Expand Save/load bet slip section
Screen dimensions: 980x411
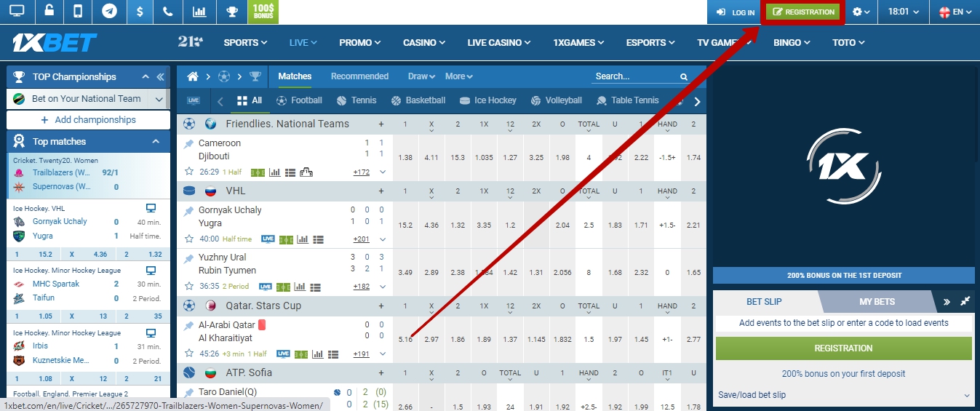tap(844, 395)
